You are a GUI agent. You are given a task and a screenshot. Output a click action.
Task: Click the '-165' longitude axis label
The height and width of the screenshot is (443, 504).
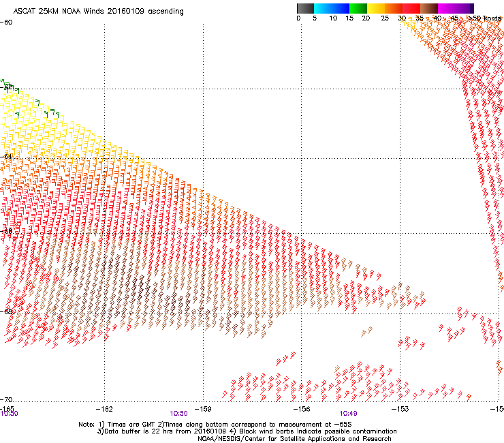coord(7,409)
